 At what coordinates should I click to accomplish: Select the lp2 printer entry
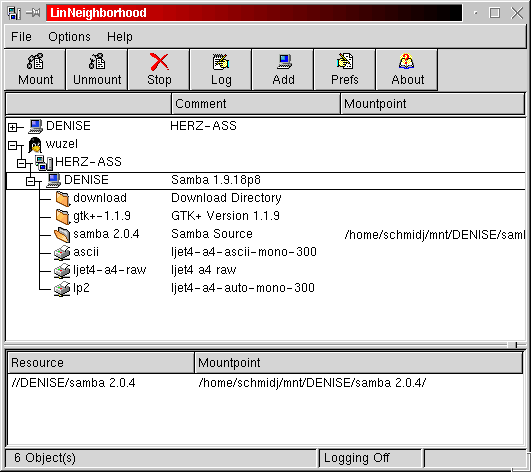click(81, 288)
